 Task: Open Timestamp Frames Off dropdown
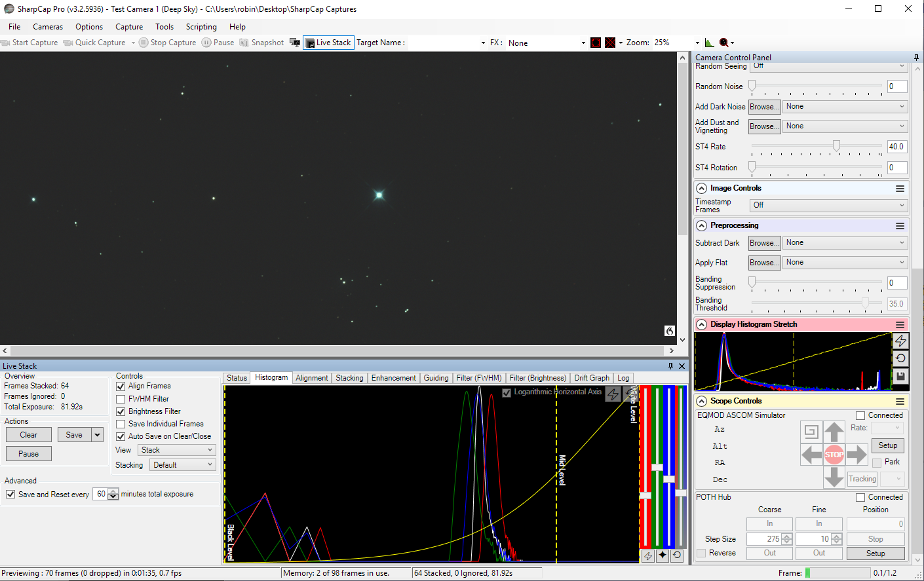point(828,205)
